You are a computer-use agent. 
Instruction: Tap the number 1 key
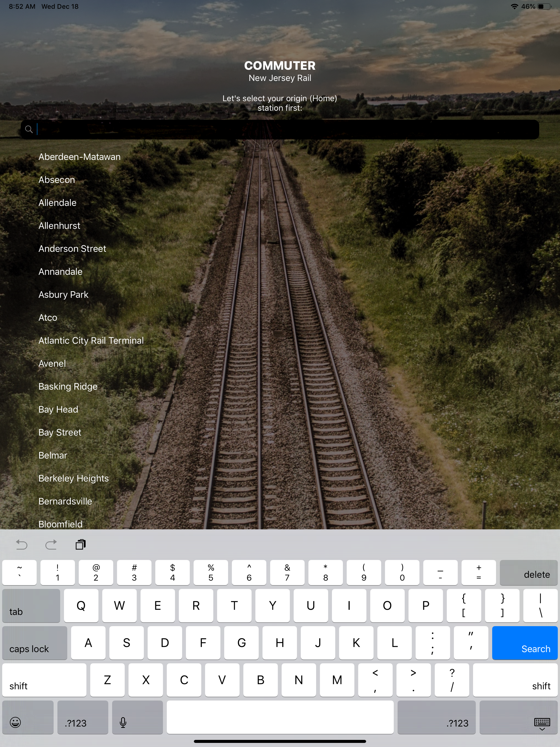click(57, 573)
